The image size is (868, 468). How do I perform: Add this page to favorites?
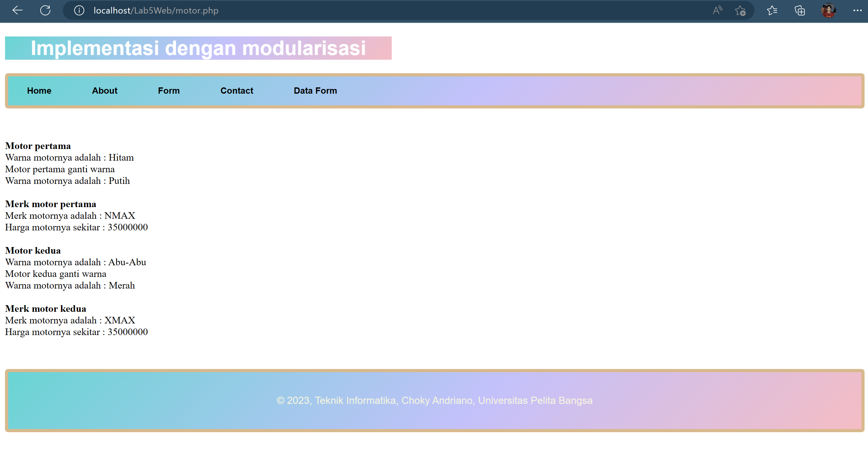click(740, 10)
